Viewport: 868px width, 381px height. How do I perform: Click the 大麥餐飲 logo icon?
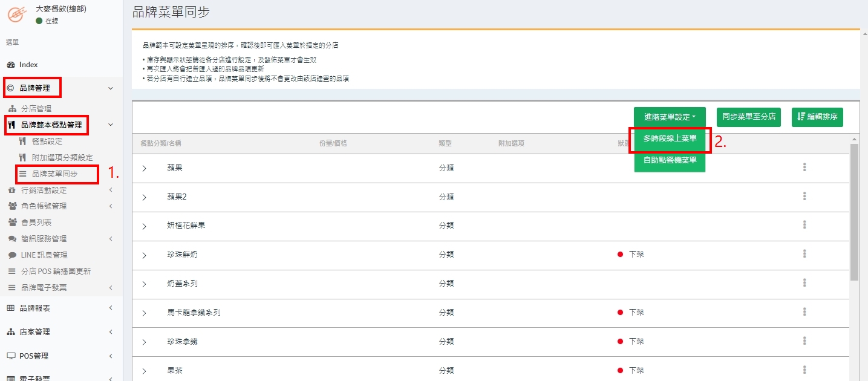(x=17, y=14)
